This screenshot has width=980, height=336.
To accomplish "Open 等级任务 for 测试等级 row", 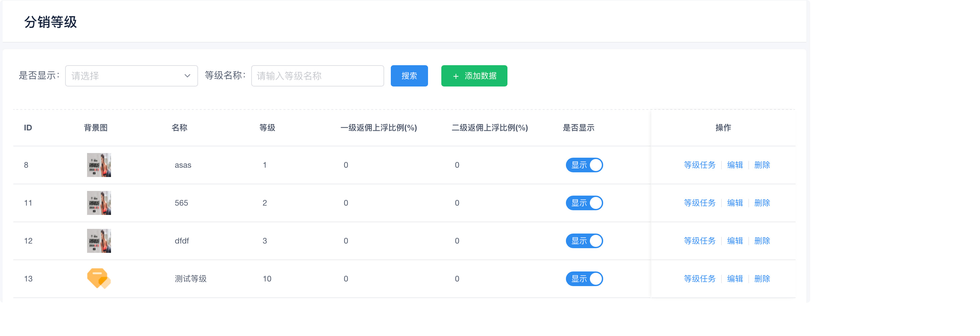I will [x=699, y=278].
